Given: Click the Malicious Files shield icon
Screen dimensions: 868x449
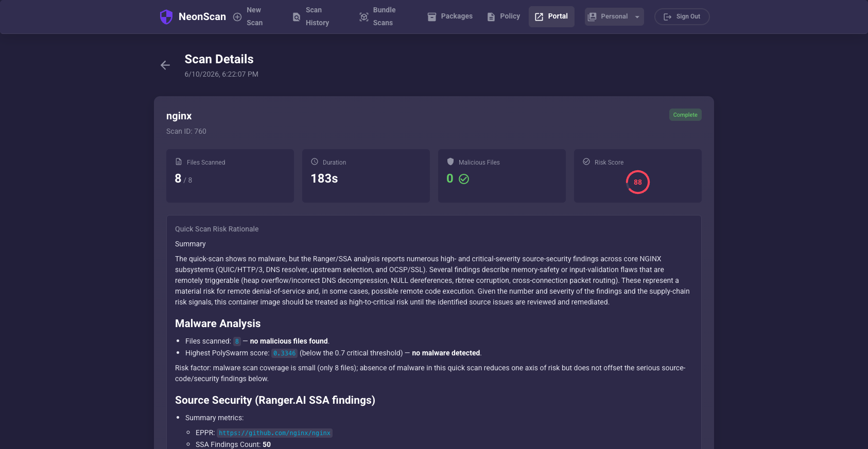Looking at the screenshot, I should (450, 161).
